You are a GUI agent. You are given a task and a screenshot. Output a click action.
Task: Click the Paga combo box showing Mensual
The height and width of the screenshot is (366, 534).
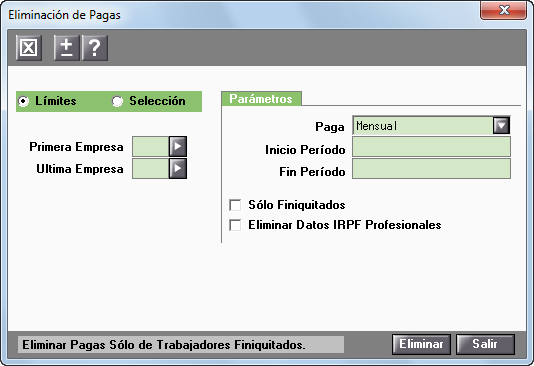tap(431, 125)
